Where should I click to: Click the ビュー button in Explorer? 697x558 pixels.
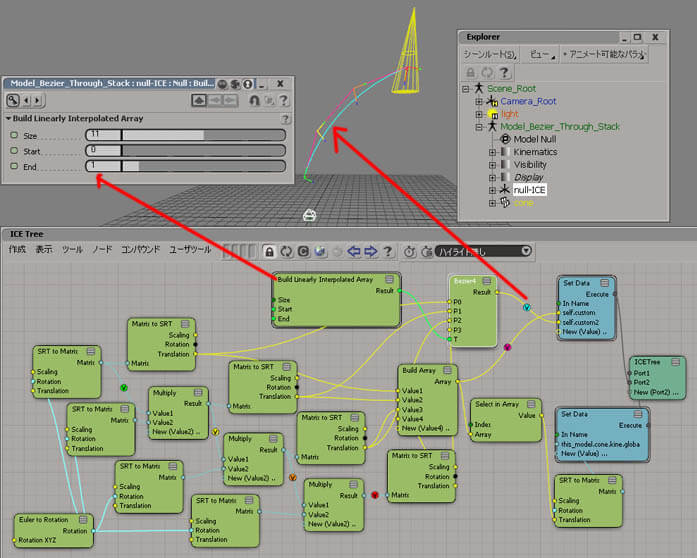point(538,54)
